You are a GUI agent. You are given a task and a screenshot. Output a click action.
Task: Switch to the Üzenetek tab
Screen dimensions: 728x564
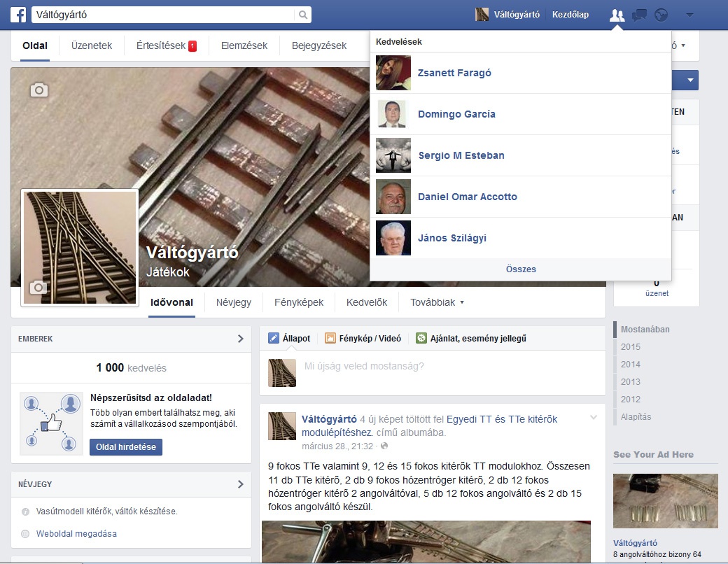tap(92, 46)
